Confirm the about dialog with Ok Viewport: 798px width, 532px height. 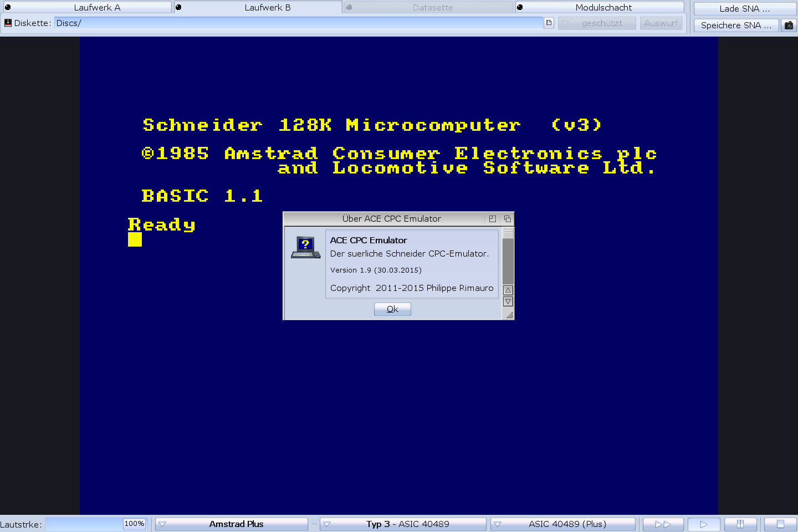(392, 309)
